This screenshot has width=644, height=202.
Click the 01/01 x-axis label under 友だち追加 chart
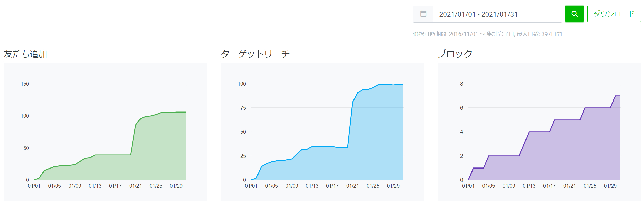[34, 186]
